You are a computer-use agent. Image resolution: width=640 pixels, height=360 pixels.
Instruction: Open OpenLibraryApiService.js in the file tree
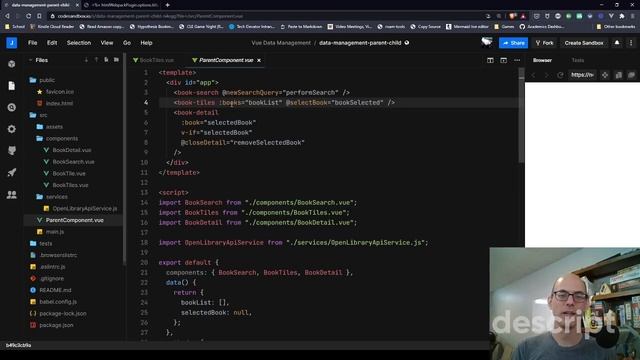(85, 209)
